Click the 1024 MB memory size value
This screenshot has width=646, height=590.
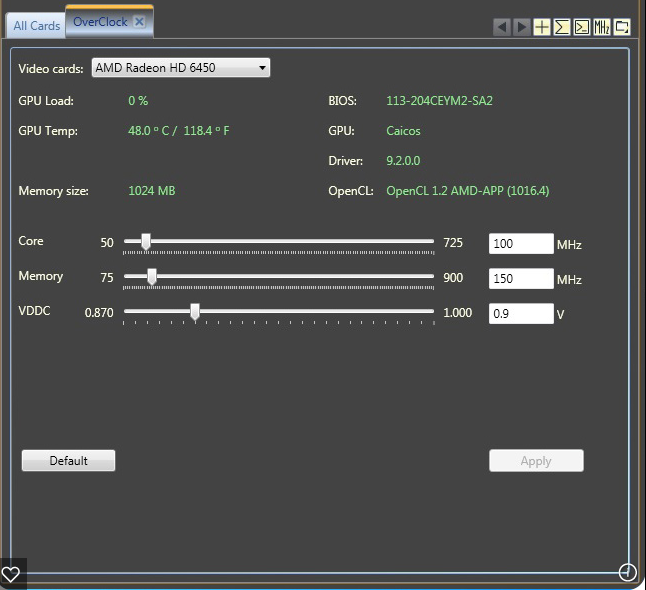click(152, 191)
